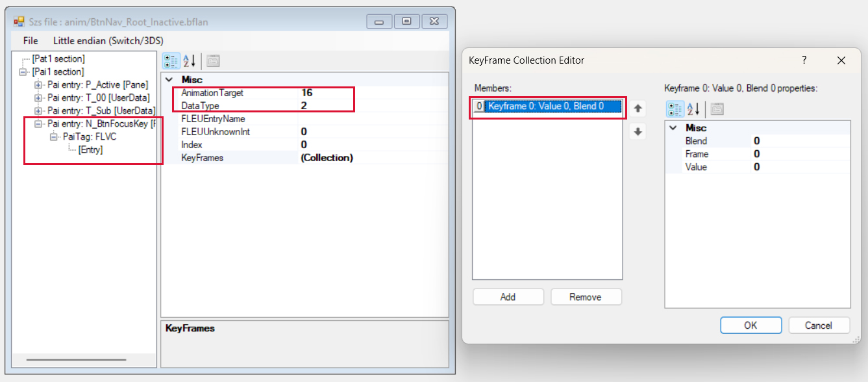Confirm changes with the OK button
Image resolution: width=868 pixels, height=382 pixels.
pyautogui.click(x=750, y=325)
